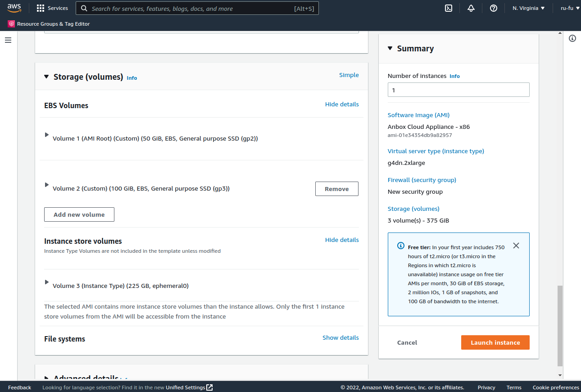Open the Services grid menu
Image resolution: width=581 pixels, height=392 pixels.
click(52, 8)
